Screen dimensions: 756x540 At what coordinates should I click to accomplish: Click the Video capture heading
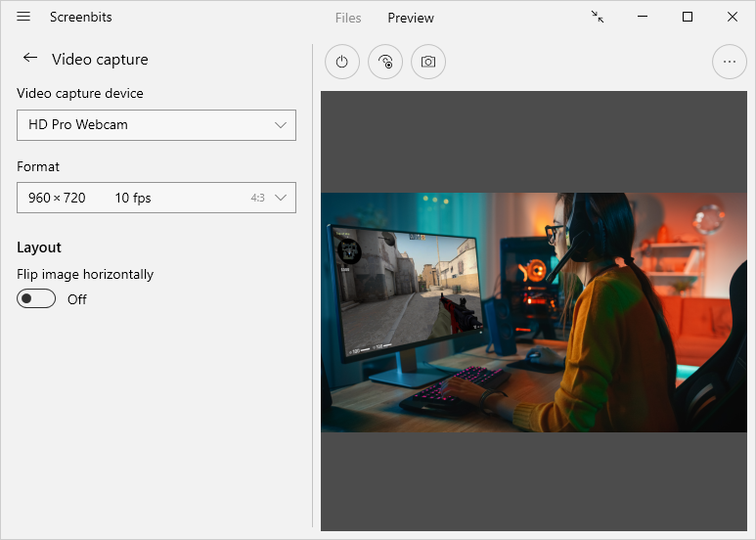(x=101, y=60)
